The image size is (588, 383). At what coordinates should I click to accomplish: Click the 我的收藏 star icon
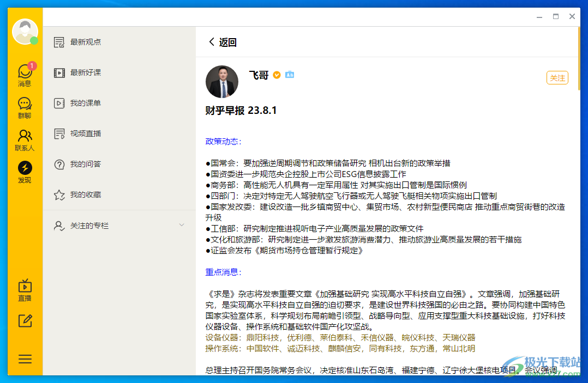click(59, 195)
